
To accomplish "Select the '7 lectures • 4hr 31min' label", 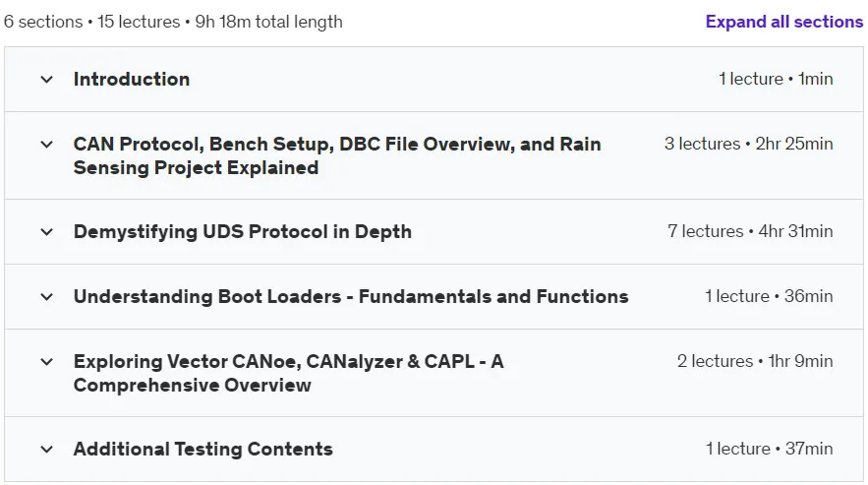I will point(750,232).
